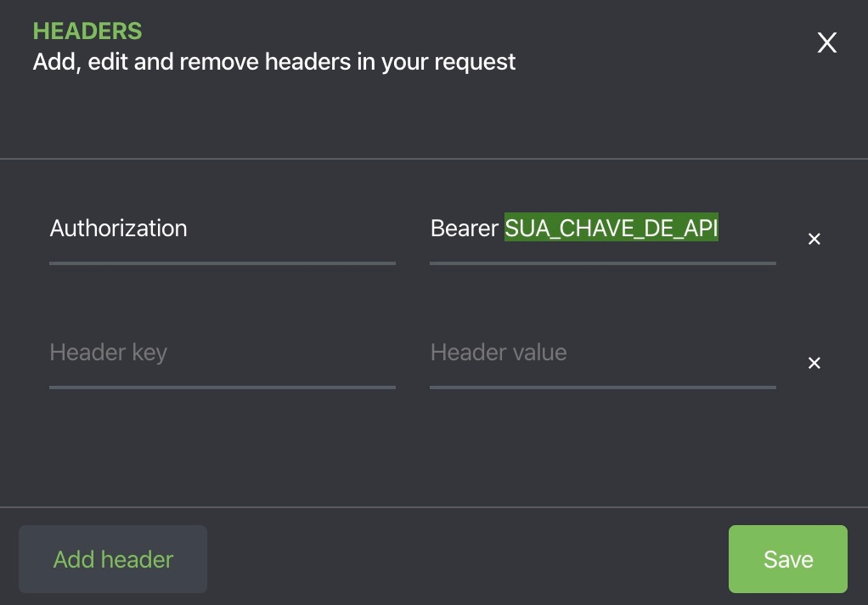Close the Headers dialog with the X

click(826, 43)
